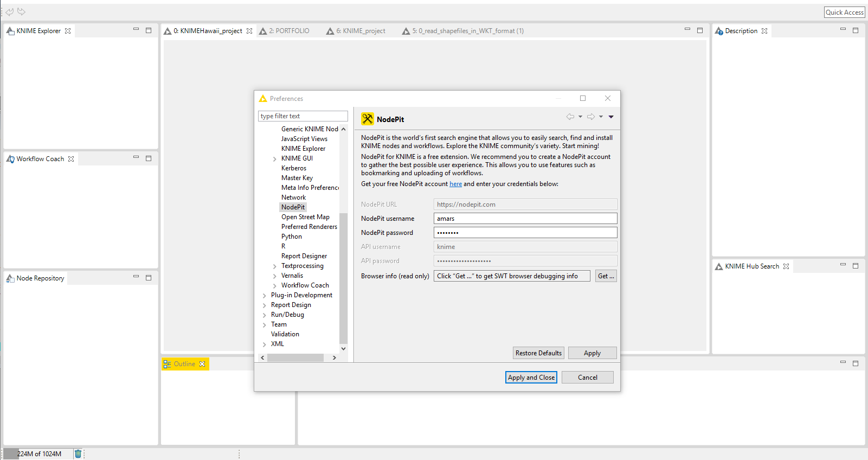The height and width of the screenshot is (460, 868).
Task: Select Python in the preferences tree
Action: (x=292, y=237)
